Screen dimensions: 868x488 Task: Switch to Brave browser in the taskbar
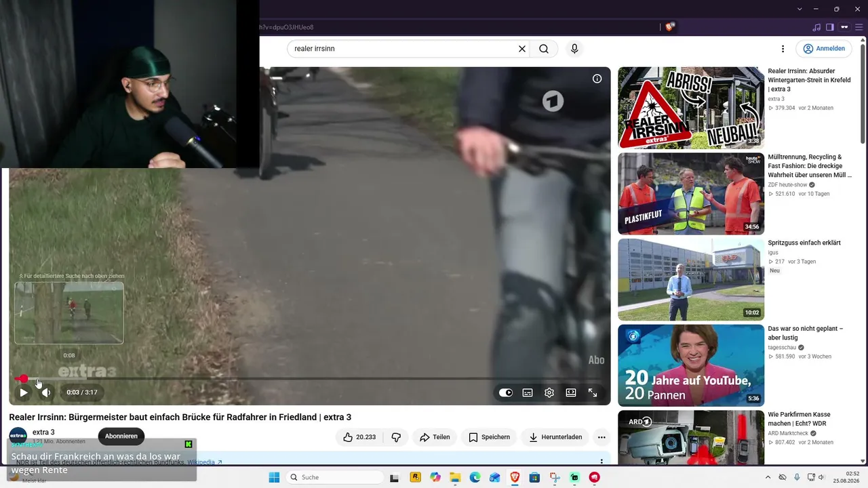tap(515, 477)
